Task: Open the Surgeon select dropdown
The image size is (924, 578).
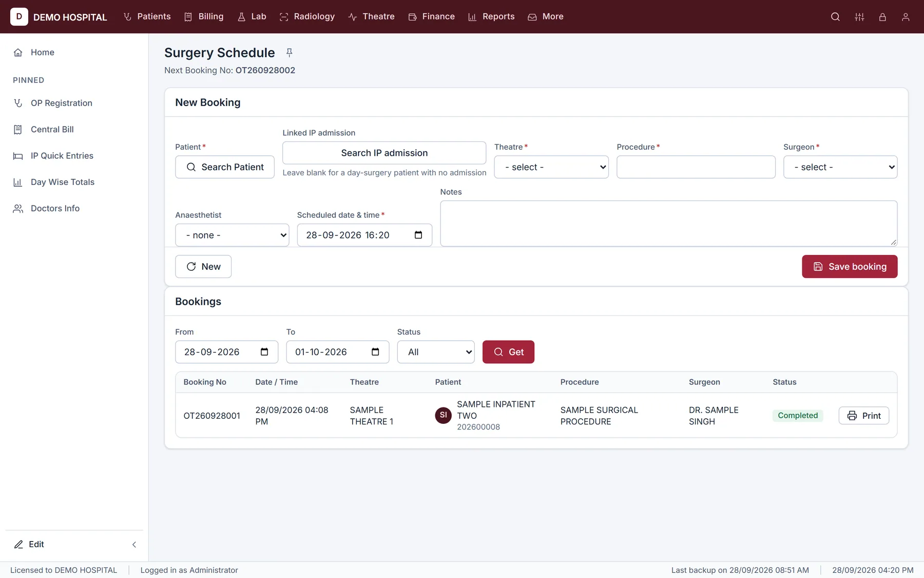Action: click(840, 167)
